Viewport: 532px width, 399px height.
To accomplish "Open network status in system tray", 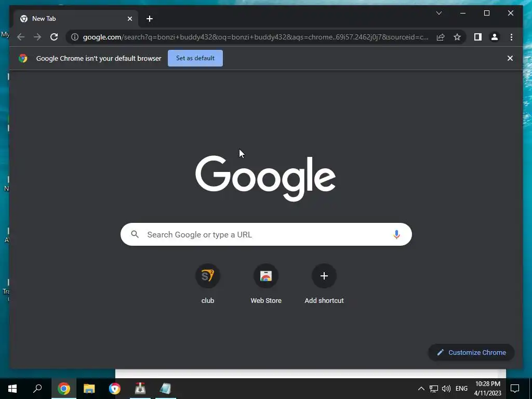I will click(x=434, y=389).
